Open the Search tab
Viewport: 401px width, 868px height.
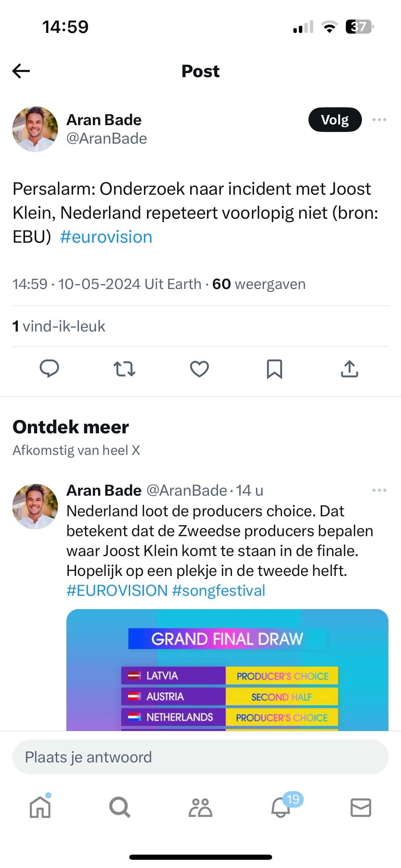point(120,807)
